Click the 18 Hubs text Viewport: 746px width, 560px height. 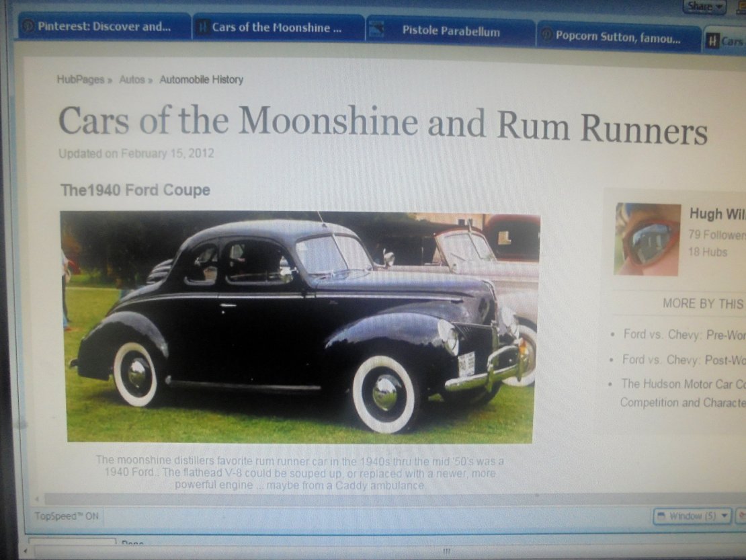coord(708,251)
